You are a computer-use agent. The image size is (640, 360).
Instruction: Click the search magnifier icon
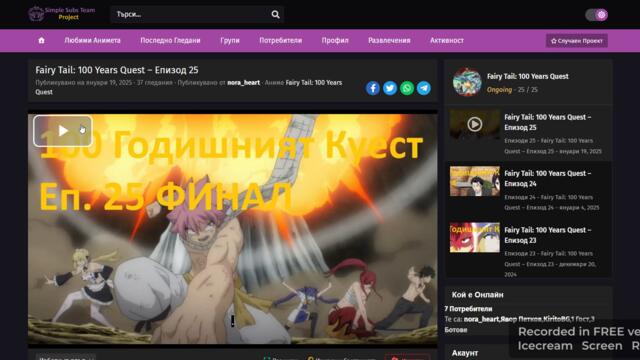[x=276, y=14]
